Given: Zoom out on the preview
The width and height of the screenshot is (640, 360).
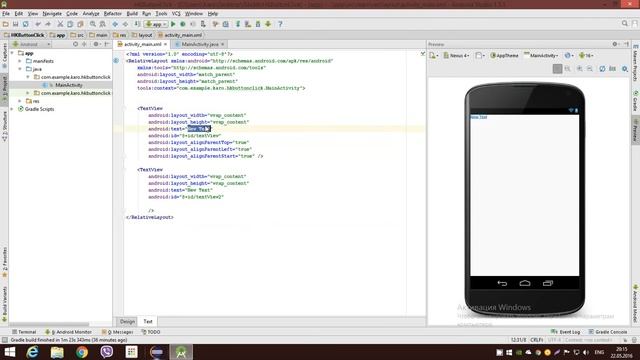Looking at the screenshot, I should point(590,69).
